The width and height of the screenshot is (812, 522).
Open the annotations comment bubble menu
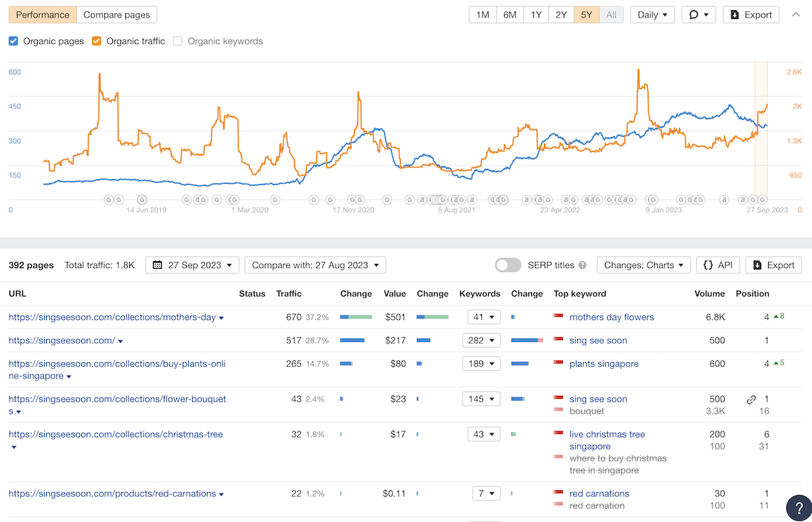[698, 15]
